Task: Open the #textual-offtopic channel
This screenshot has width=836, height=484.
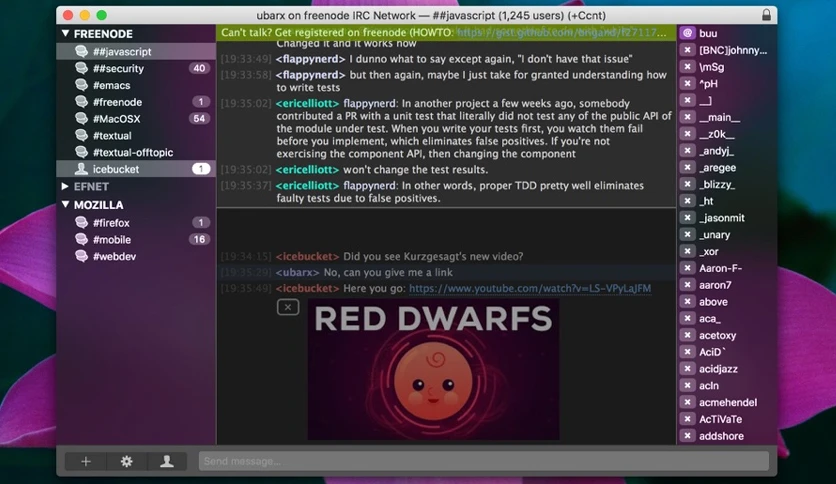Action: tap(136, 152)
